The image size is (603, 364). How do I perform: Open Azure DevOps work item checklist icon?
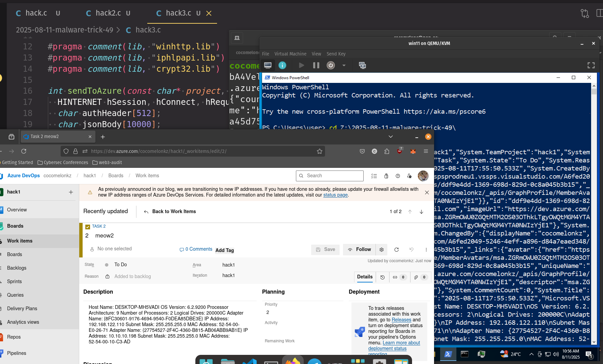tap(374, 176)
